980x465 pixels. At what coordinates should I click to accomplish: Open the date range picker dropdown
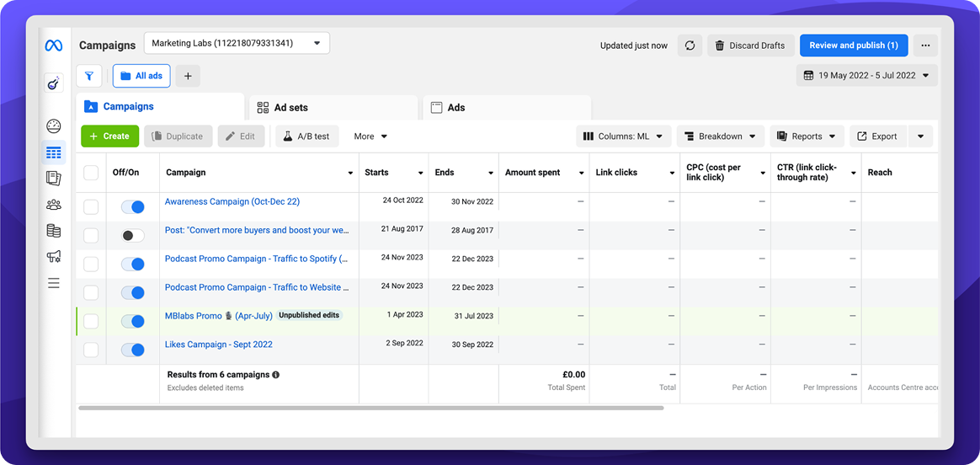click(x=866, y=75)
